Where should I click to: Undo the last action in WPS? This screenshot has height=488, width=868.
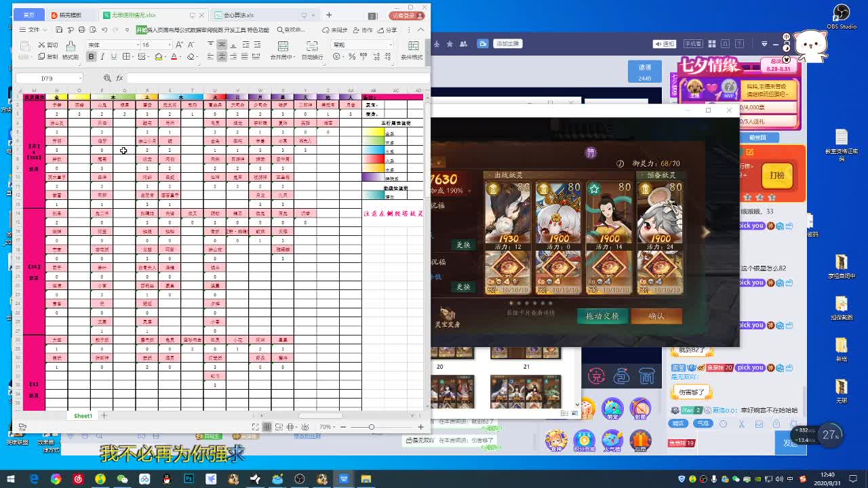(x=104, y=30)
